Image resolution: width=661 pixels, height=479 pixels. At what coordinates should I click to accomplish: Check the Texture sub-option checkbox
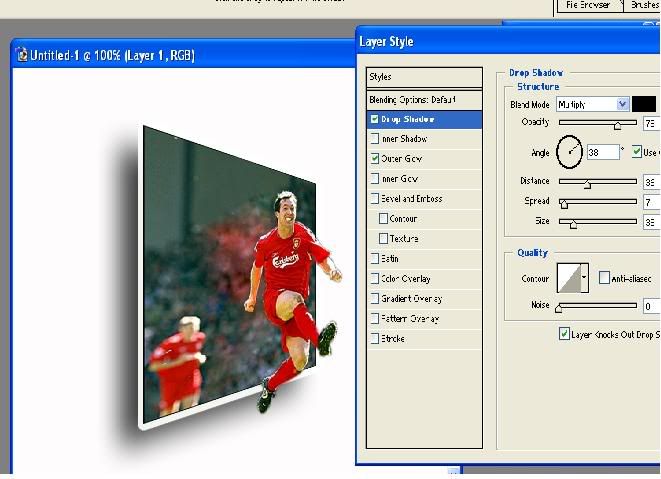click(x=383, y=239)
